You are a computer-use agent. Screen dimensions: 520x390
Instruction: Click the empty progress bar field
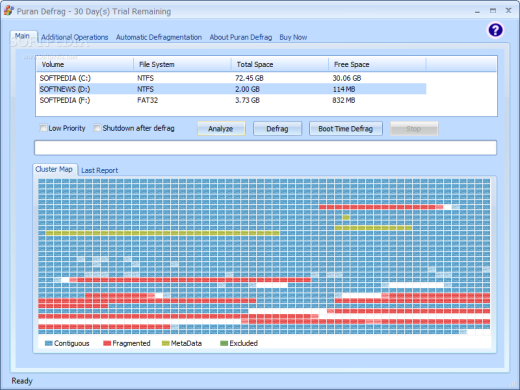[265, 148]
